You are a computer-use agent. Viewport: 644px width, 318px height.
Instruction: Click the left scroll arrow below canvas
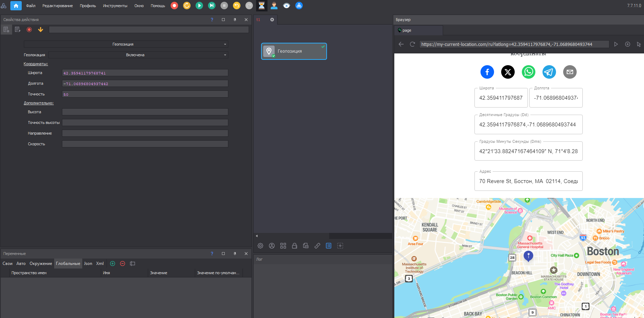pos(257,236)
